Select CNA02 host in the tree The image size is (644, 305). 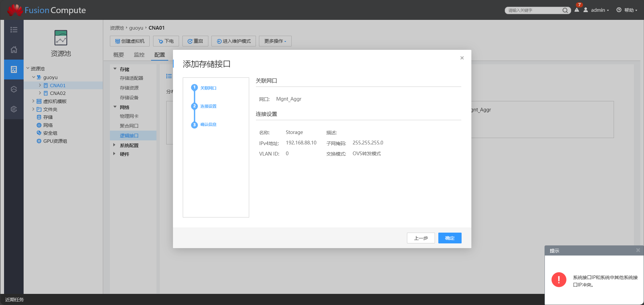pos(58,93)
